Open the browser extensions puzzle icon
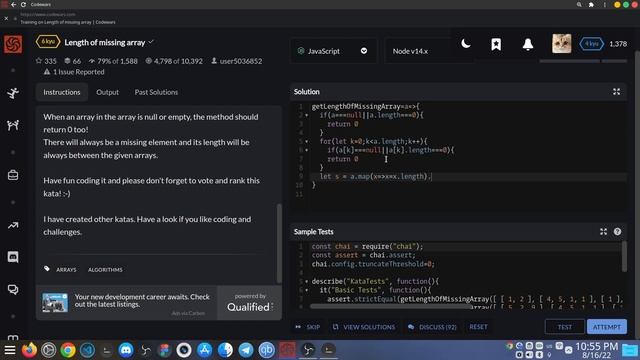 pyautogui.click(x=591, y=4)
